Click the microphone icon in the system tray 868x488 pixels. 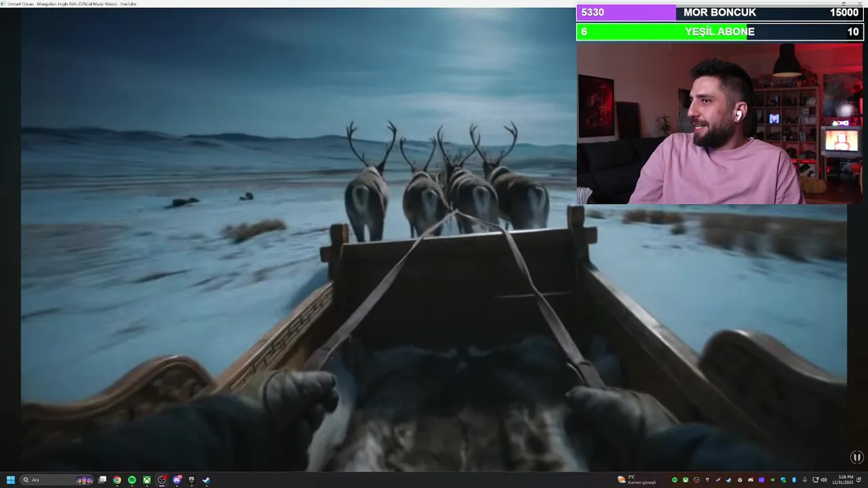click(805, 480)
